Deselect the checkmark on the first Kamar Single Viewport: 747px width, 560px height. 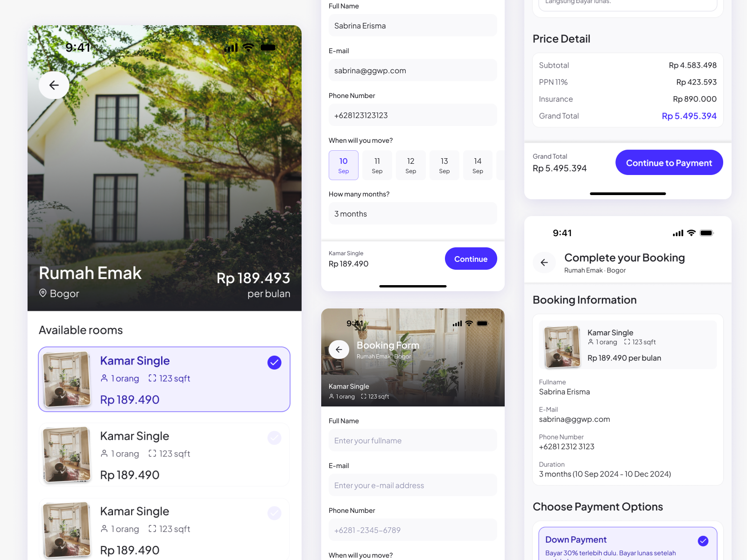pos(275,362)
